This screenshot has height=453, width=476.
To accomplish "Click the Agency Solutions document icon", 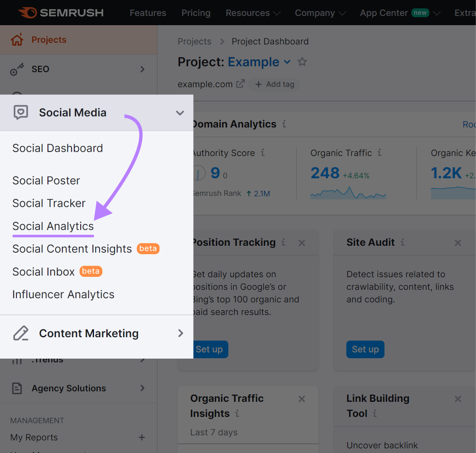I will 17,388.
